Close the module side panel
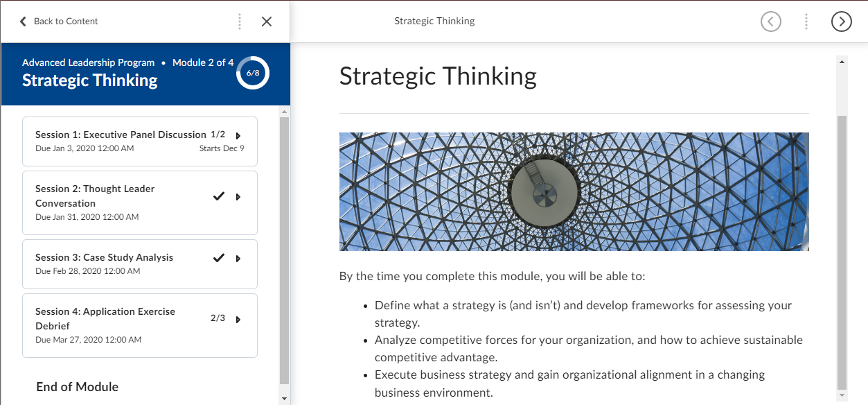This screenshot has width=868, height=405. pos(267,21)
